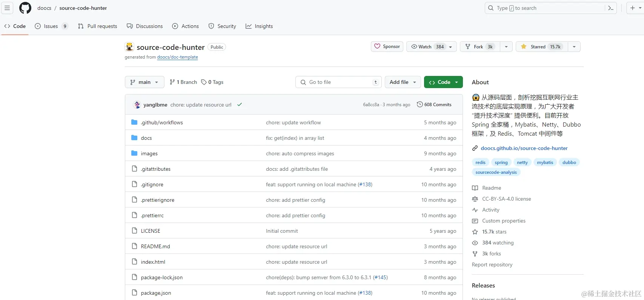Open the main branch selector dropdown
Screen dimensions: 644x300
click(x=144, y=82)
